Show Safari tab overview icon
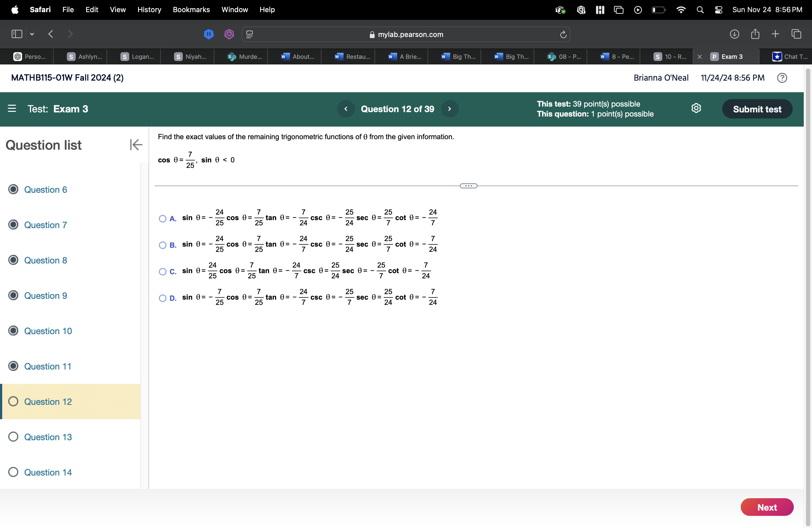 pyautogui.click(x=796, y=34)
